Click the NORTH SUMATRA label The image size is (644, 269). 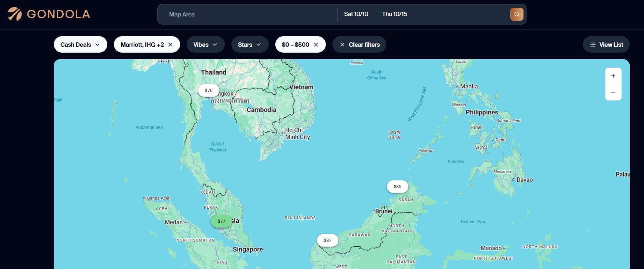pyautogui.click(x=196, y=240)
